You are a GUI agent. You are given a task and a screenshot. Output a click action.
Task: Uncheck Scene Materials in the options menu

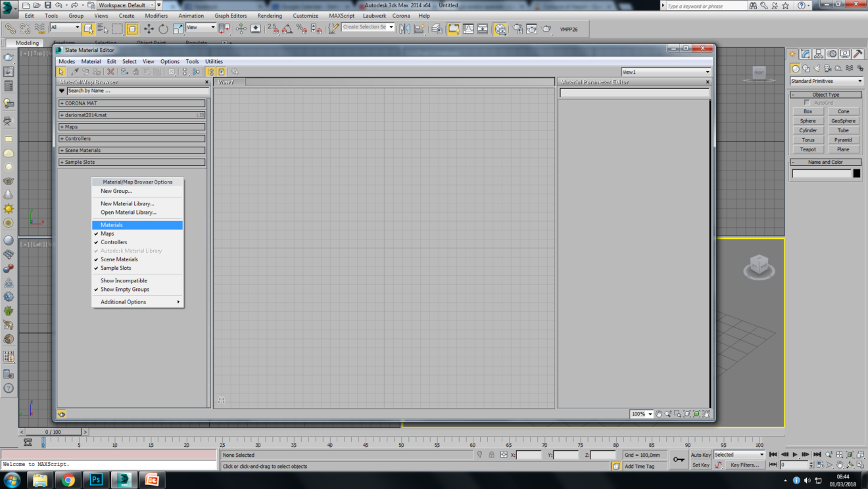[x=137, y=259]
